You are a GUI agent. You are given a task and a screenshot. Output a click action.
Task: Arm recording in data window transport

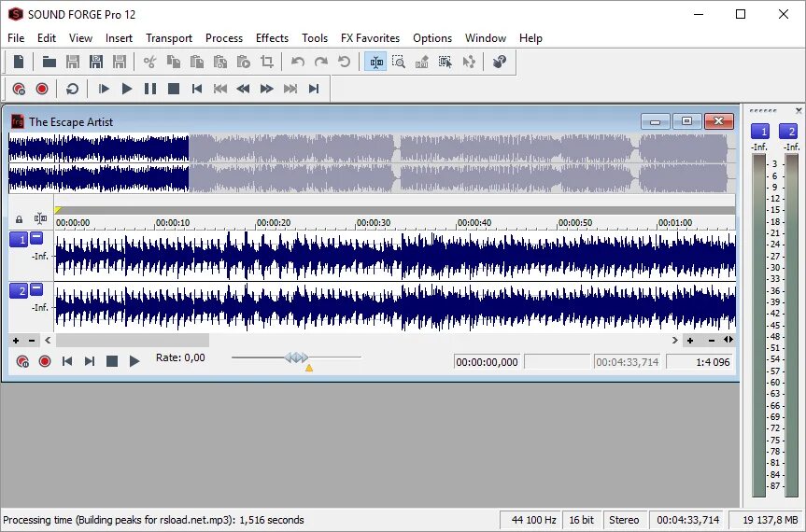pos(22,361)
